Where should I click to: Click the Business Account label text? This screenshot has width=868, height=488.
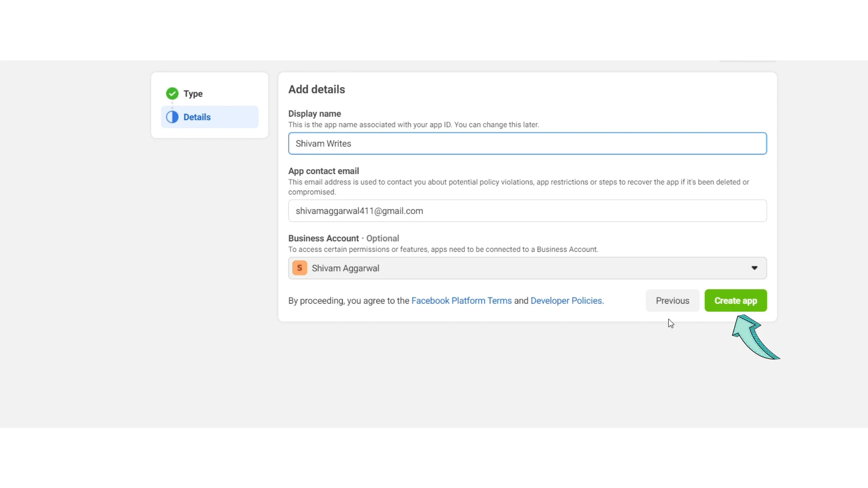[323, 238]
